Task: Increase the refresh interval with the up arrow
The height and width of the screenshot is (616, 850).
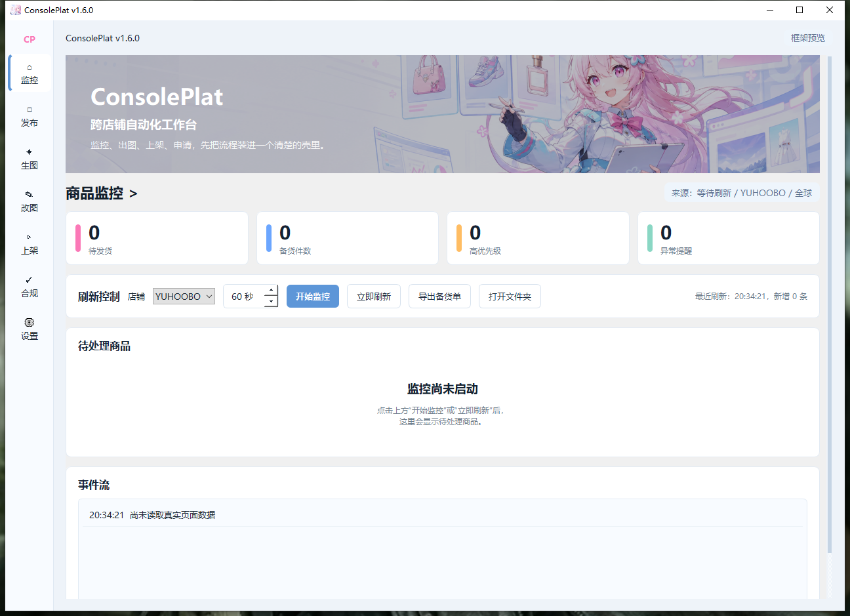Action: tap(272, 291)
